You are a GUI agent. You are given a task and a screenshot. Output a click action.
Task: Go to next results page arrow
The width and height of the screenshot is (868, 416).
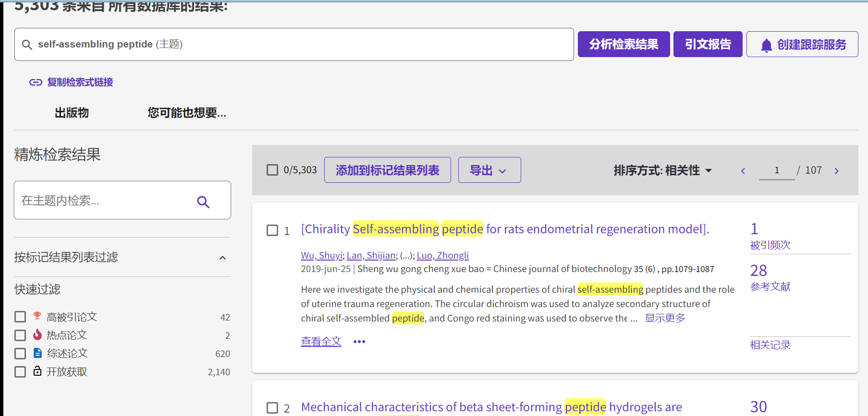(836, 171)
